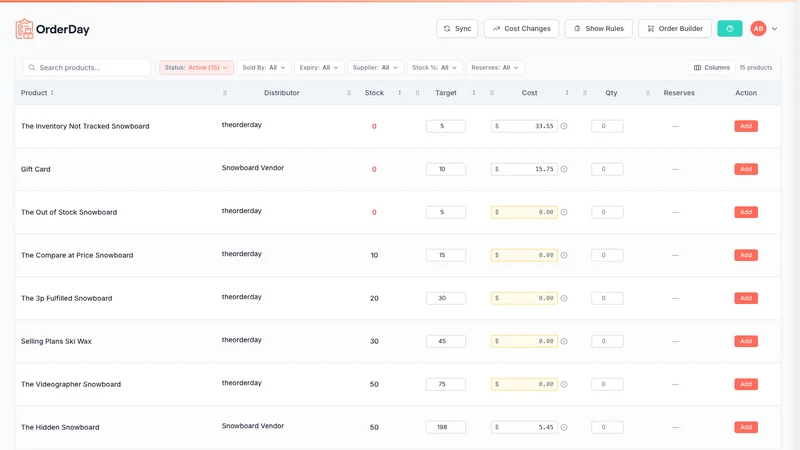Click Show Rules button
This screenshot has width=800, height=450.
pos(598,29)
